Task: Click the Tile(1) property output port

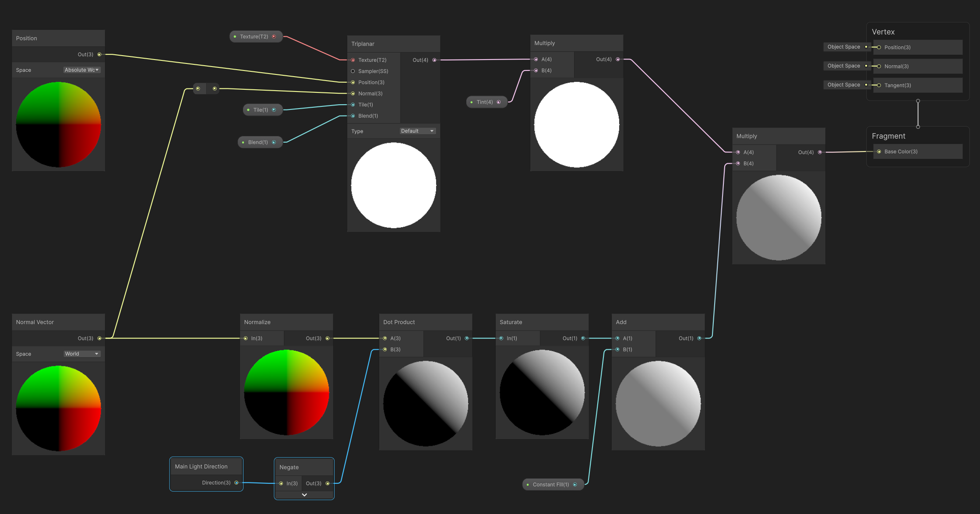Action: tap(274, 109)
